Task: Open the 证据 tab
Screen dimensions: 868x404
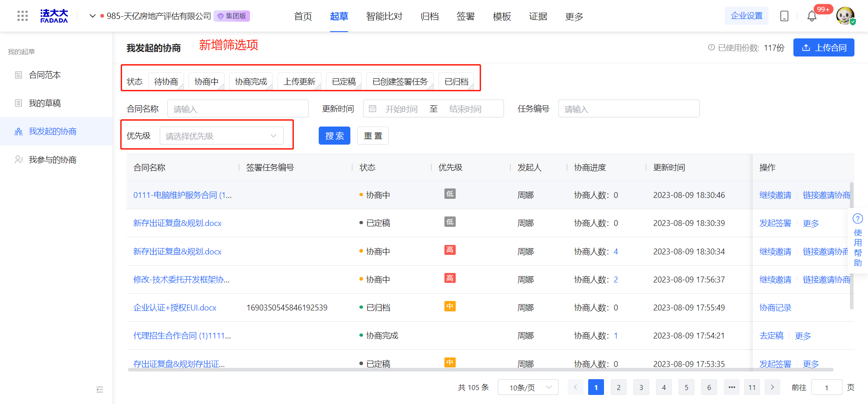Action: pyautogui.click(x=538, y=16)
